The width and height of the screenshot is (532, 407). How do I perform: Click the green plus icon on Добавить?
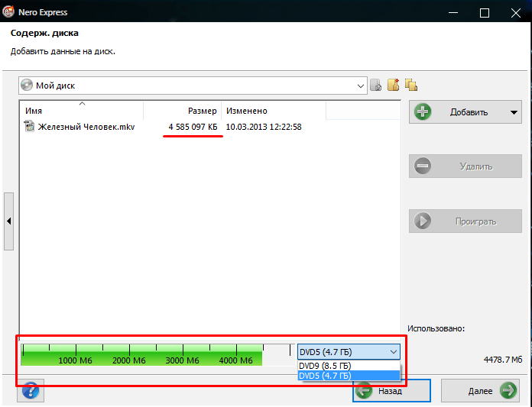423,111
